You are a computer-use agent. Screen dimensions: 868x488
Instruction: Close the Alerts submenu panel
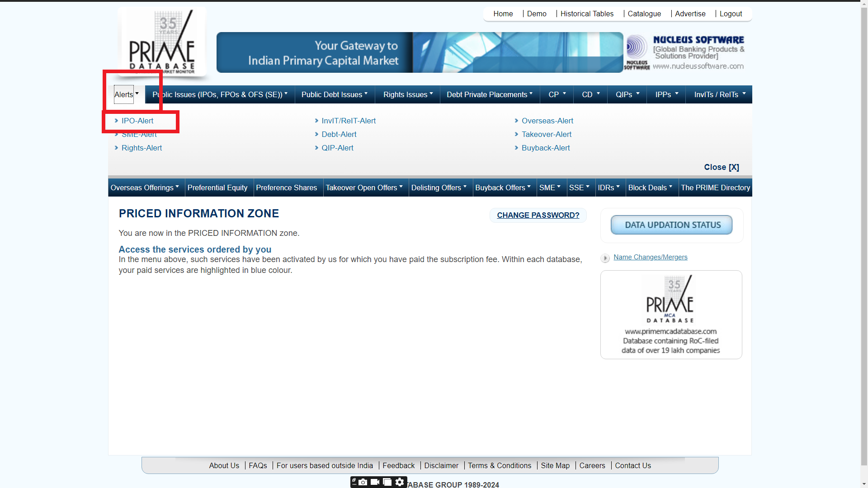tap(721, 167)
